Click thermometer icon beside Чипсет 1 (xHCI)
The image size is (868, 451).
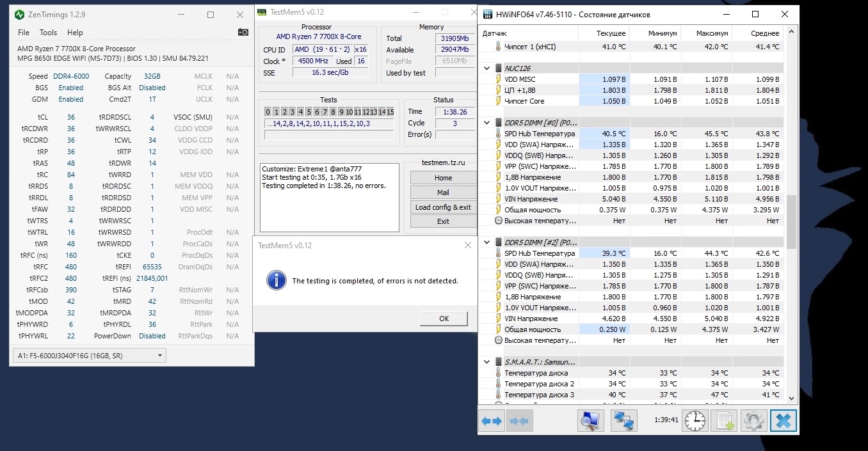(499, 47)
